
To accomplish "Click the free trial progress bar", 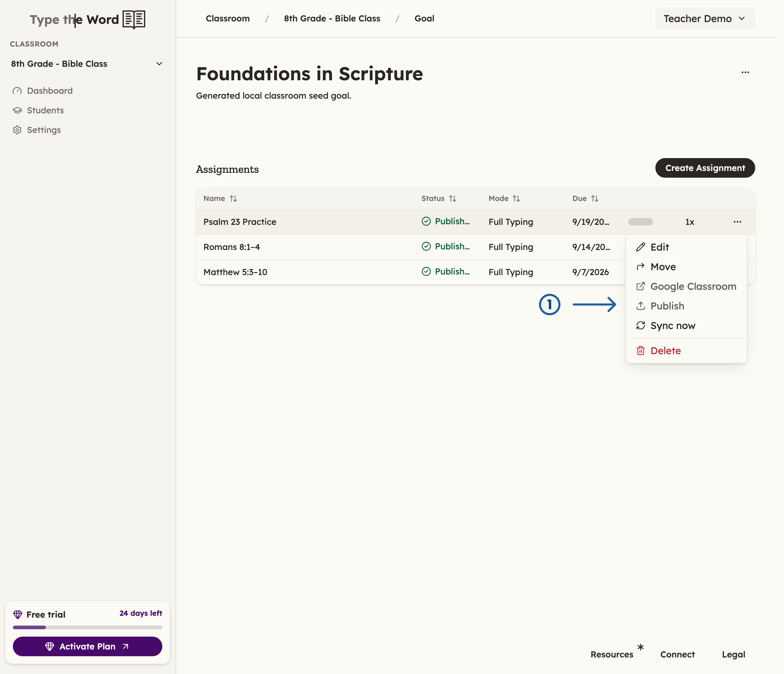I will tap(87, 627).
